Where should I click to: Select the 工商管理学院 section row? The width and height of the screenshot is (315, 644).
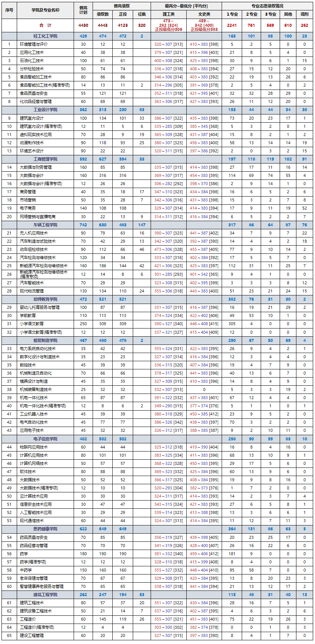(x=157, y=159)
